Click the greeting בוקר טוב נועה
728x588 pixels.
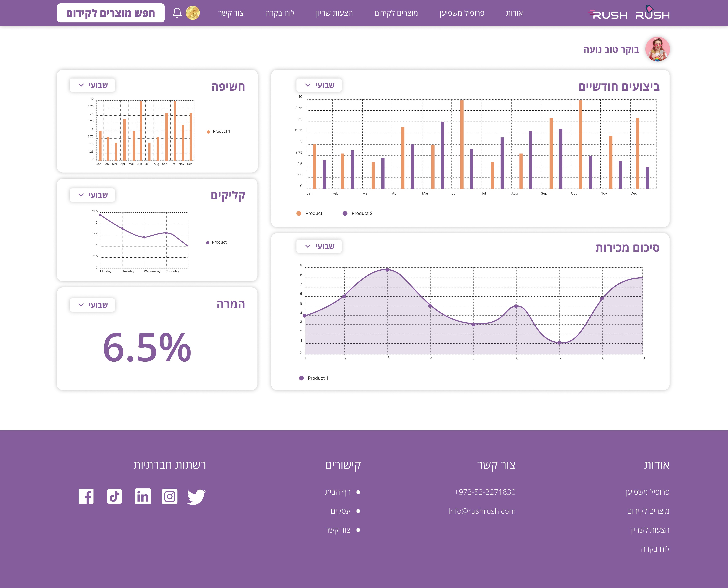coord(611,49)
